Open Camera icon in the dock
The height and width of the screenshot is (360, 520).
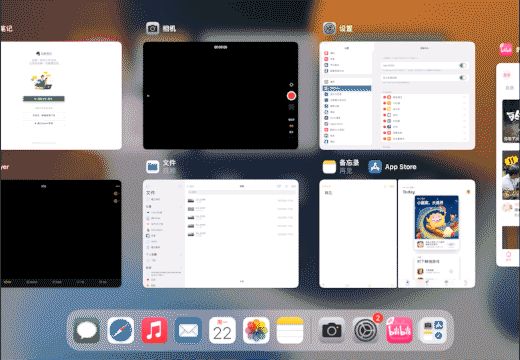(332, 331)
